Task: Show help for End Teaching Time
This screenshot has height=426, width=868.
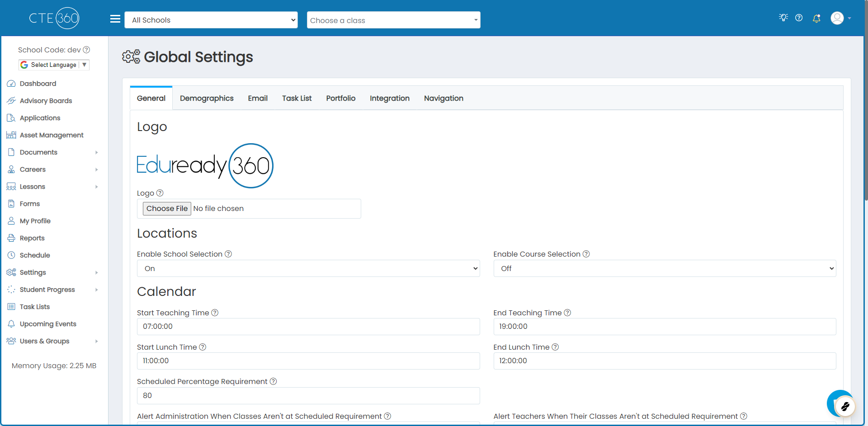Action: pyautogui.click(x=567, y=313)
